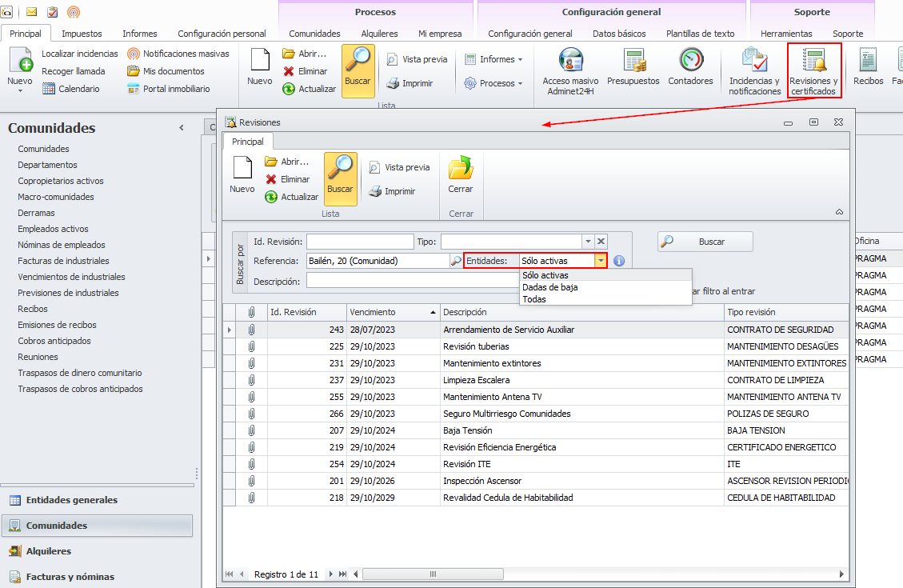Collapse the Revisiones window ribbon

838,213
